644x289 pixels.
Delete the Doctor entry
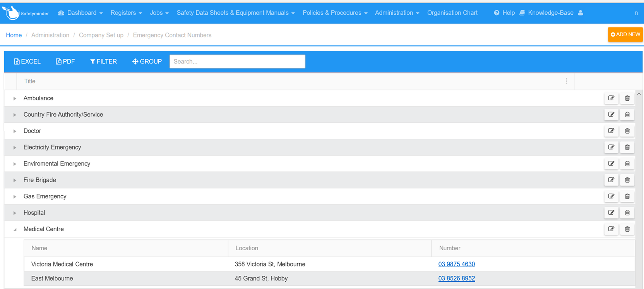click(627, 131)
